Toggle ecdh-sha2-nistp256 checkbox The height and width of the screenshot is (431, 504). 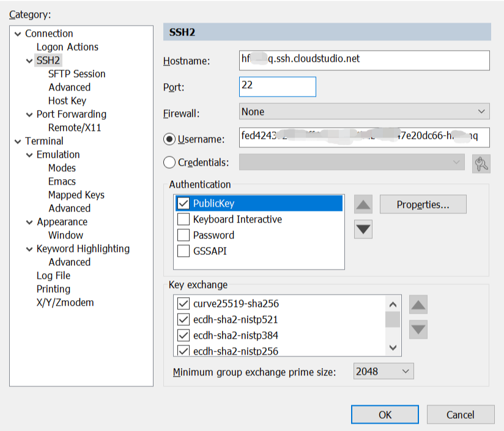pyautogui.click(x=183, y=351)
